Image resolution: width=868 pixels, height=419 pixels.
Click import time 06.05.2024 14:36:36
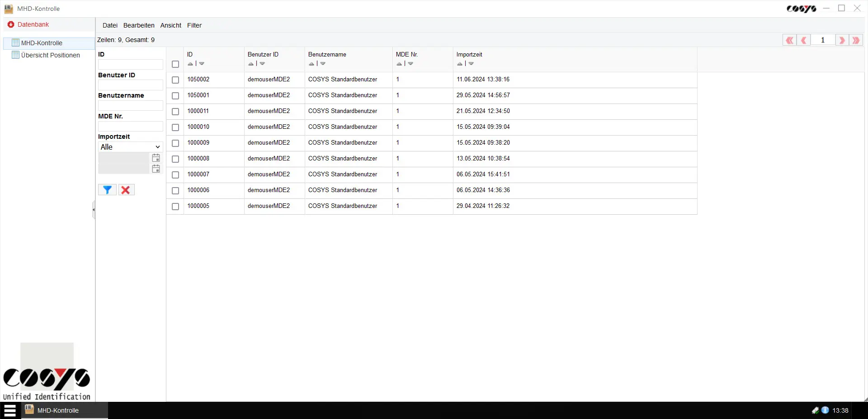(483, 190)
